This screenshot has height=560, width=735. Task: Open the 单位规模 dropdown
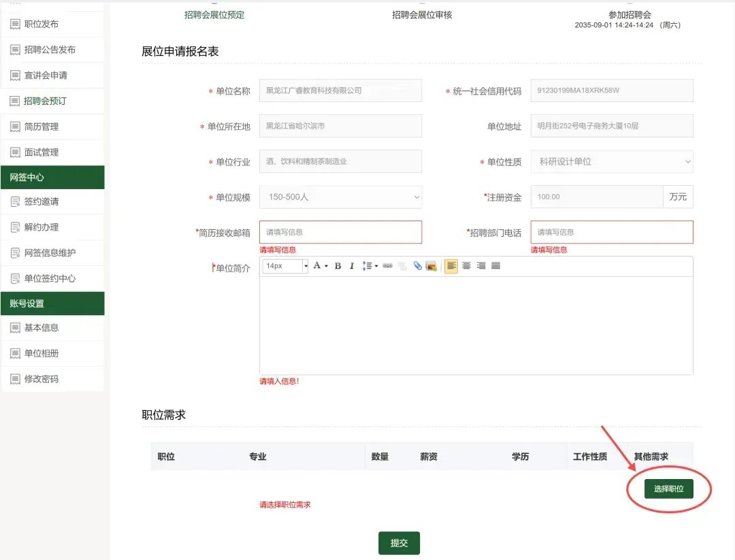coord(340,197)
